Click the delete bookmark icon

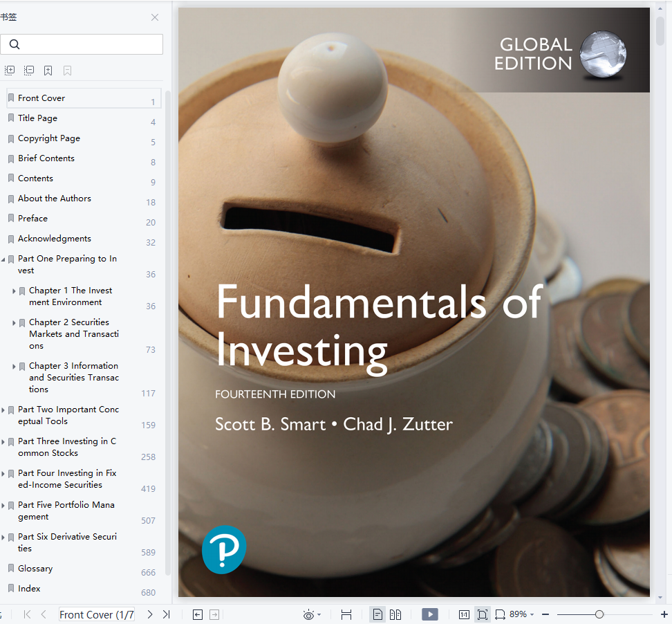coord(67,71)
